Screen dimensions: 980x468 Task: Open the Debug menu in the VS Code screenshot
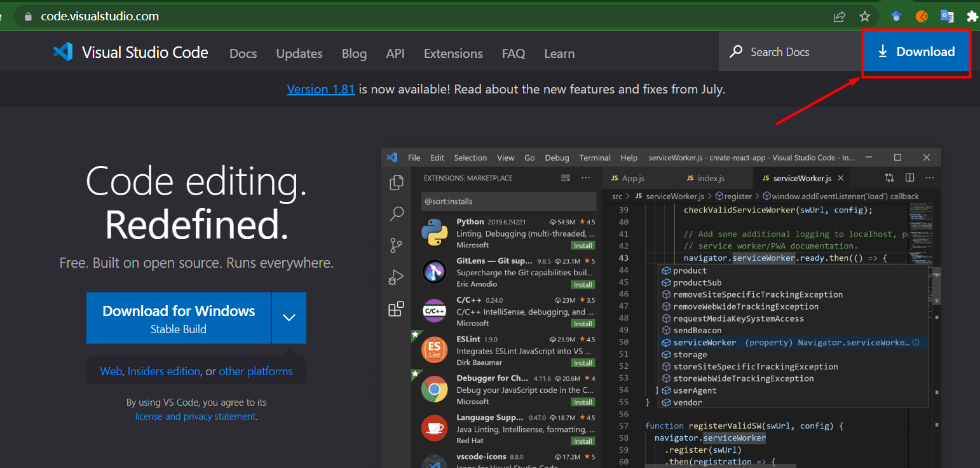[x=557, y=158]
